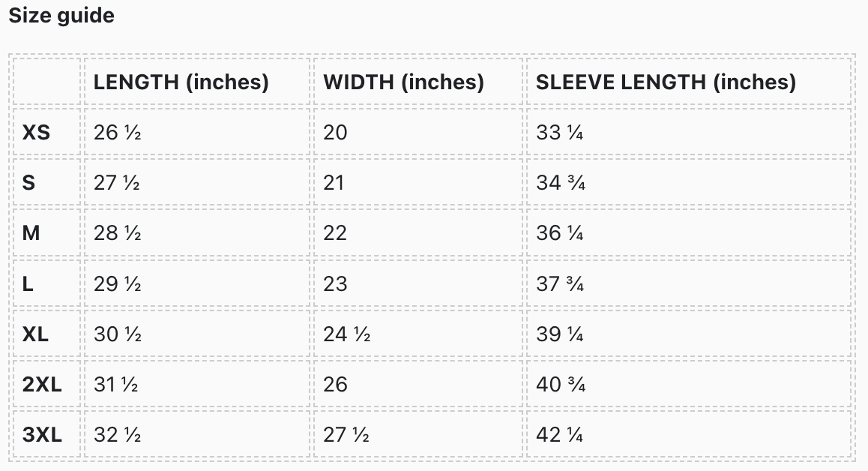Select the L size row label
Screen dimensions: 868x471
[x=28, y=283]
